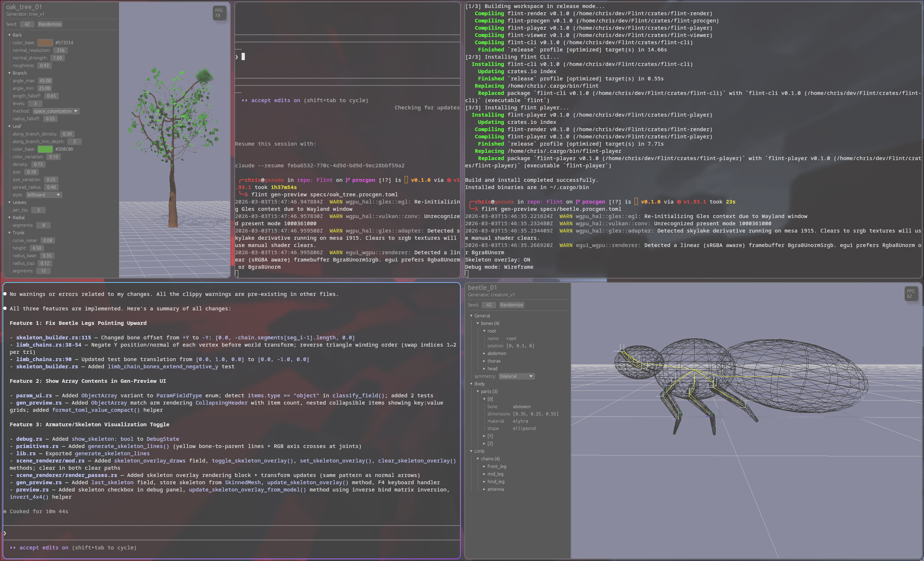This screenshot has width=924, height=561.
Task: Click Randomize button in oak_tree panel
Action: click(x=50, y=24)
